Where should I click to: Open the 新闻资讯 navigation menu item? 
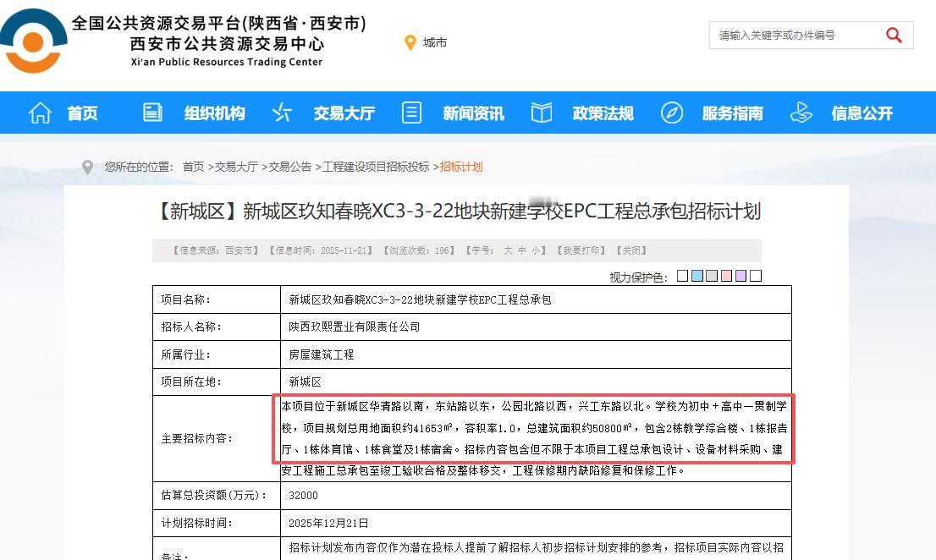pos(473,113)
